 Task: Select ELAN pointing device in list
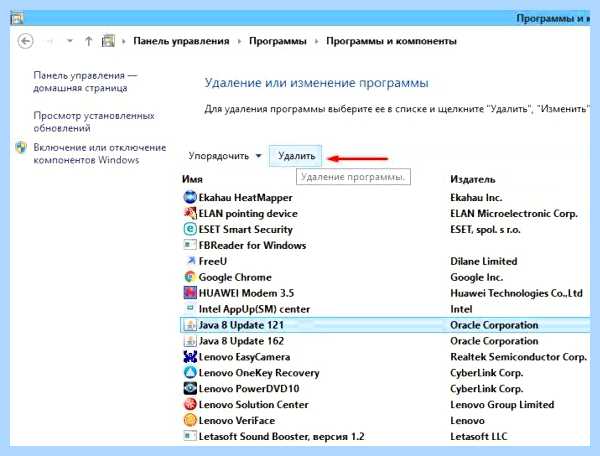(x=248, y=213)
